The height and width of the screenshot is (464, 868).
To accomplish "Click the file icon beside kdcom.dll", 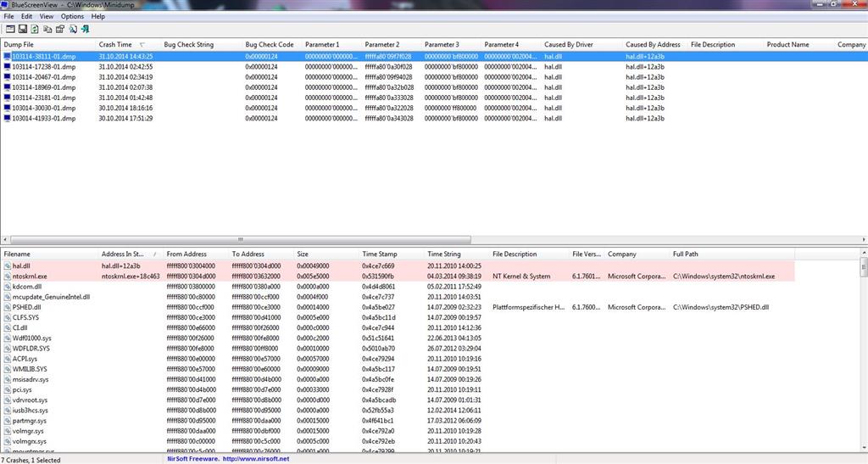I will point(7,287).
